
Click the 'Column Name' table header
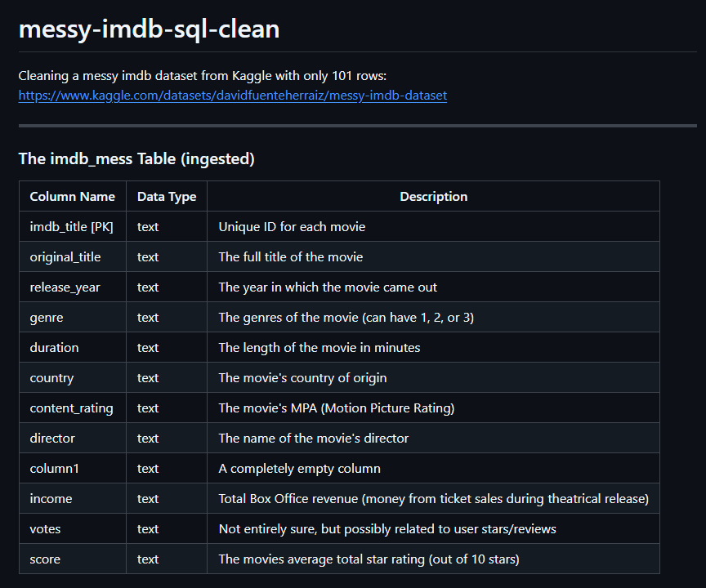(73, 197)
